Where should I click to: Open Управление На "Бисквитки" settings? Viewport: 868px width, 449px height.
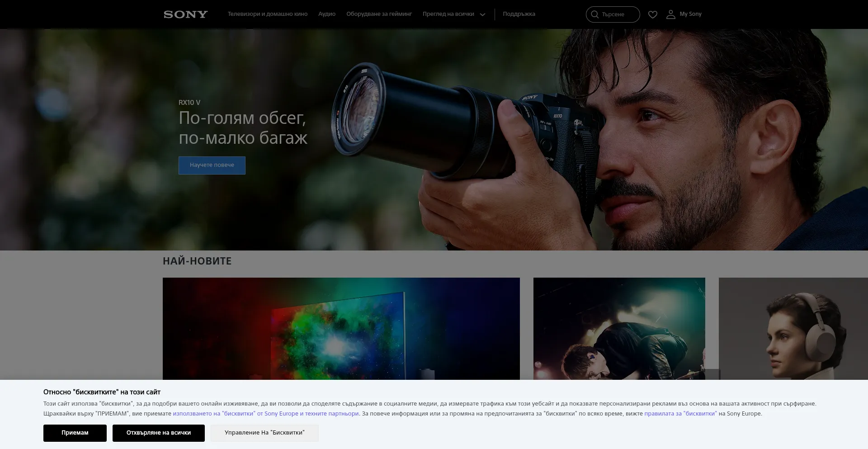point(264,433)
